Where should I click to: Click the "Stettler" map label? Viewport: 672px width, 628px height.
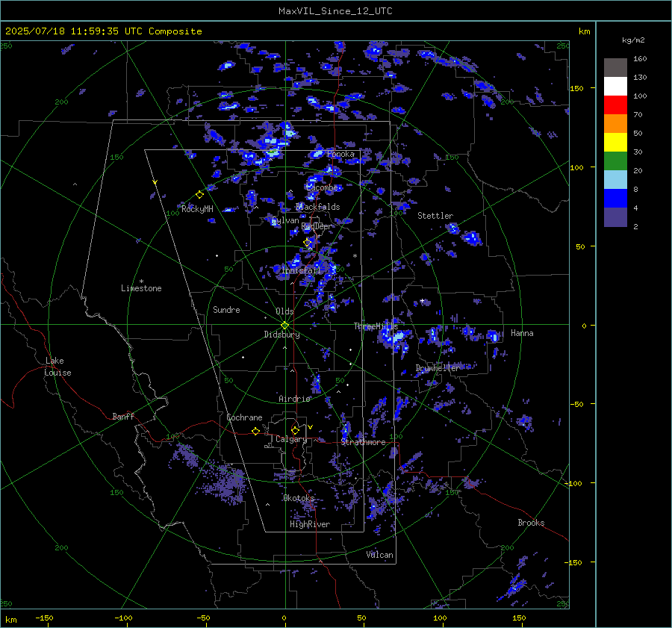435,216
